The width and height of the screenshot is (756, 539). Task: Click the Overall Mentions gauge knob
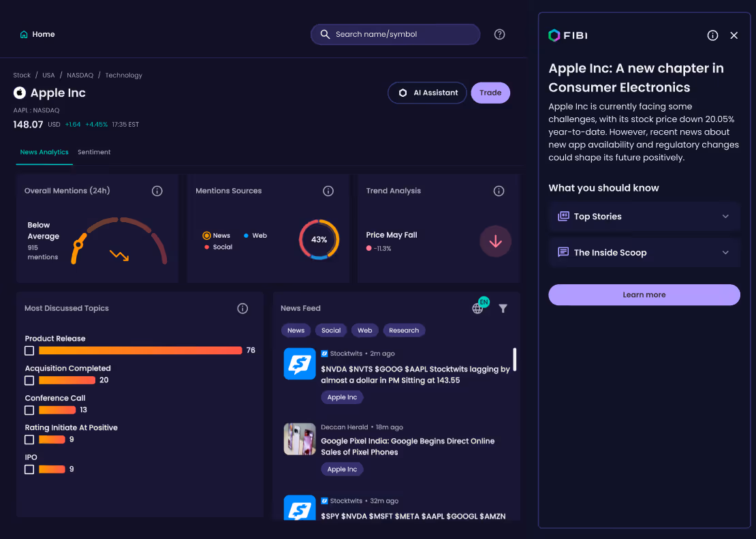[78, 245]
